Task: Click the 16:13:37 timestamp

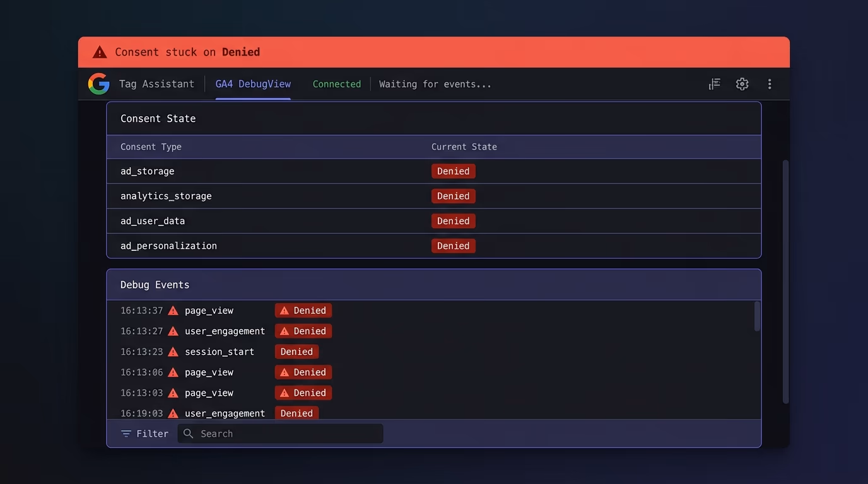Action: [x=142, y=311]
